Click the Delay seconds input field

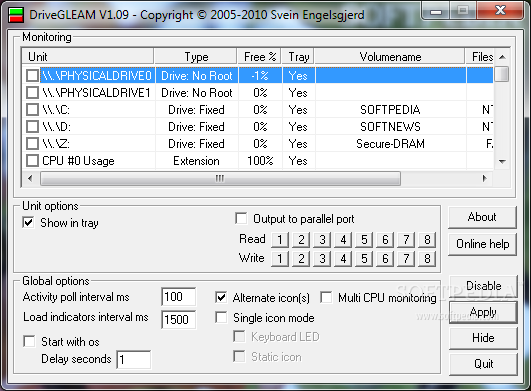tap(134, 359)
